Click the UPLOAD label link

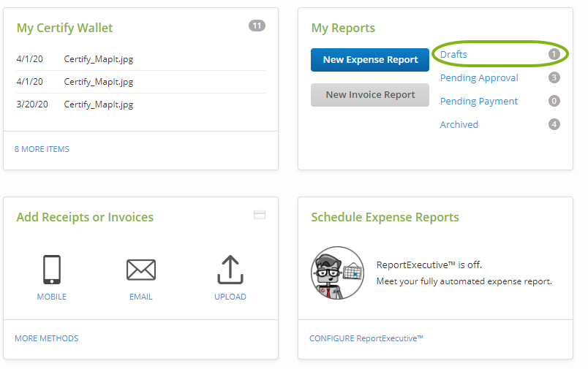click(x=230, y=297)
